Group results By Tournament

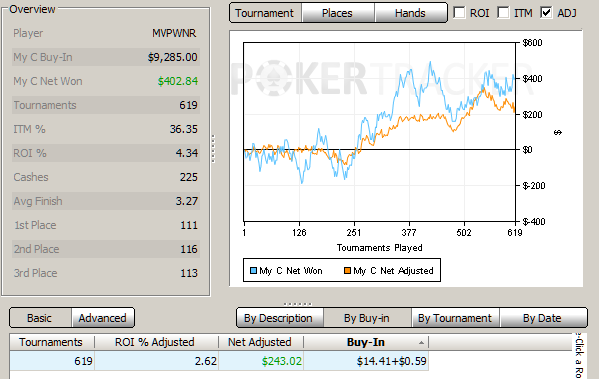pyautogui.click(x=455, y=318)
